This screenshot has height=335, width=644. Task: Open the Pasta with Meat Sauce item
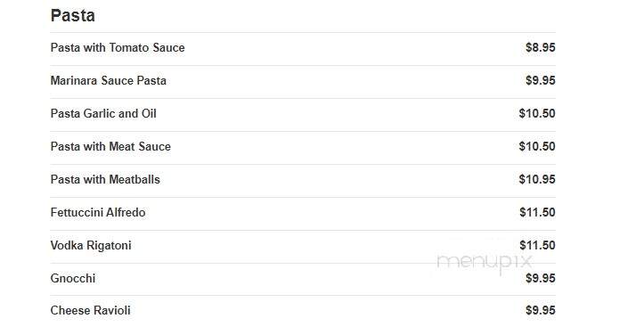click(x=110, y=146)
